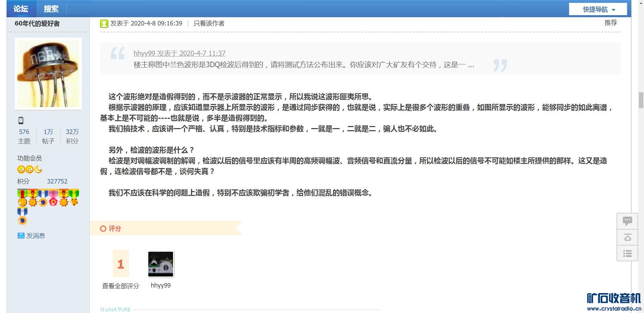The image size is (644, 313).
Task: Filter posts with 只看该作者
Action: (209, 23)
